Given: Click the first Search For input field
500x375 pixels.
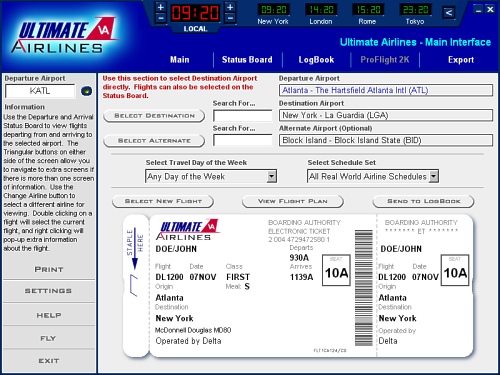Looking at the screenshot, I should (x=243, y=116).
